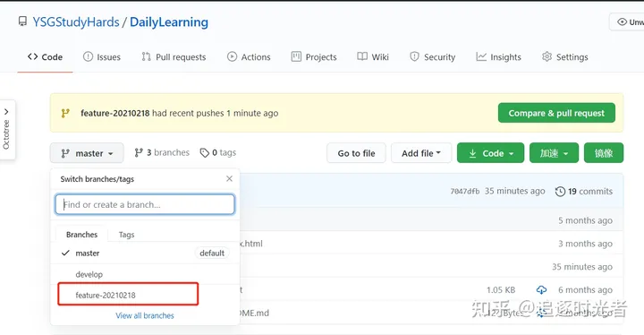Open the DailyLearning repository link
The width and height of the screenshot is (644, 335).
(169, 21)
